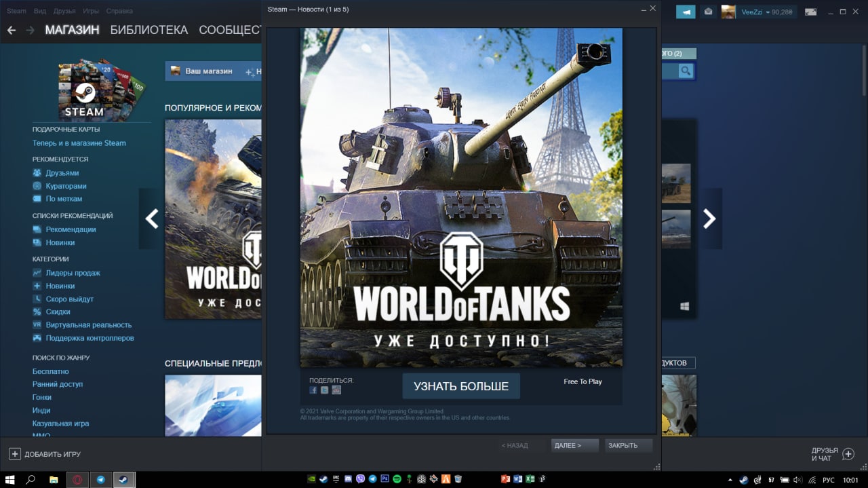
Task: Go to next news with 'Далее >'
Action: 575,445
